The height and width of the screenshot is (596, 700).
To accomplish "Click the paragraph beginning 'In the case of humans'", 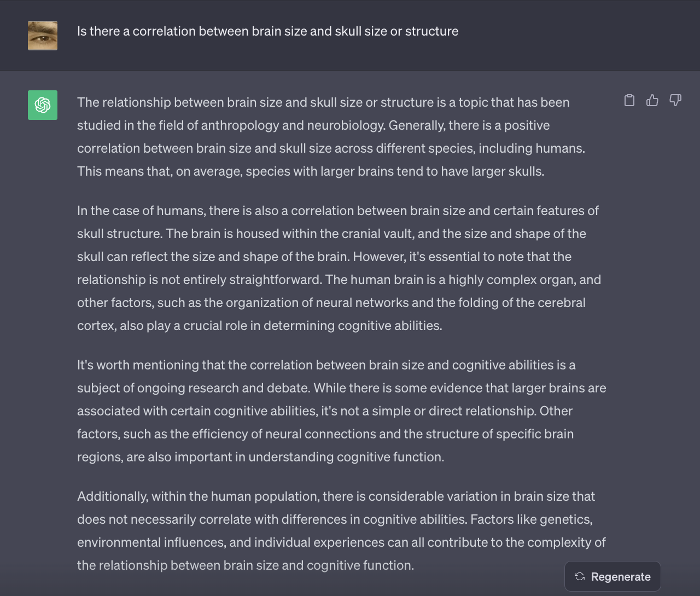I will coord(339,268).
